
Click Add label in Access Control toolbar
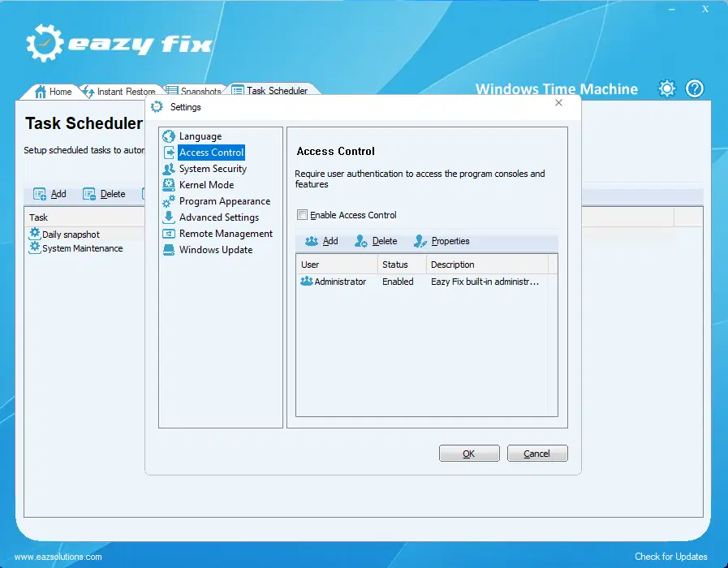click(330, 241)
